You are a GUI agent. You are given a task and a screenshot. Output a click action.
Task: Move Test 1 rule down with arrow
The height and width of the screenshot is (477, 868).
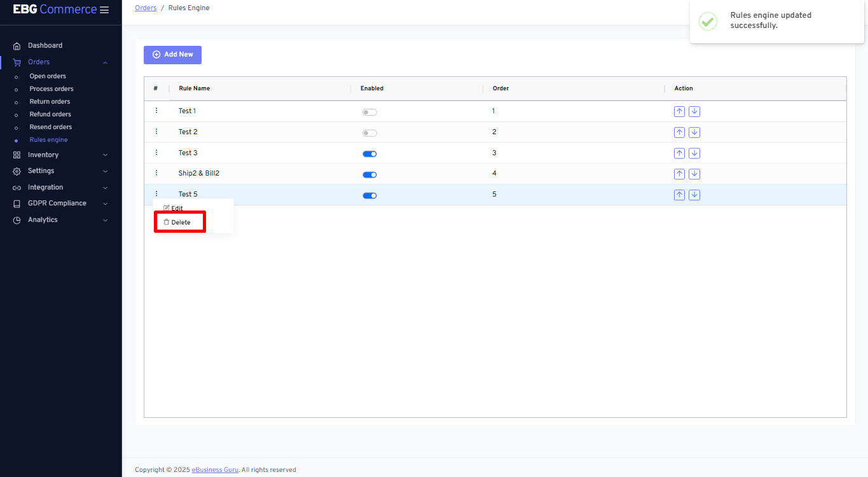point(694,112)
